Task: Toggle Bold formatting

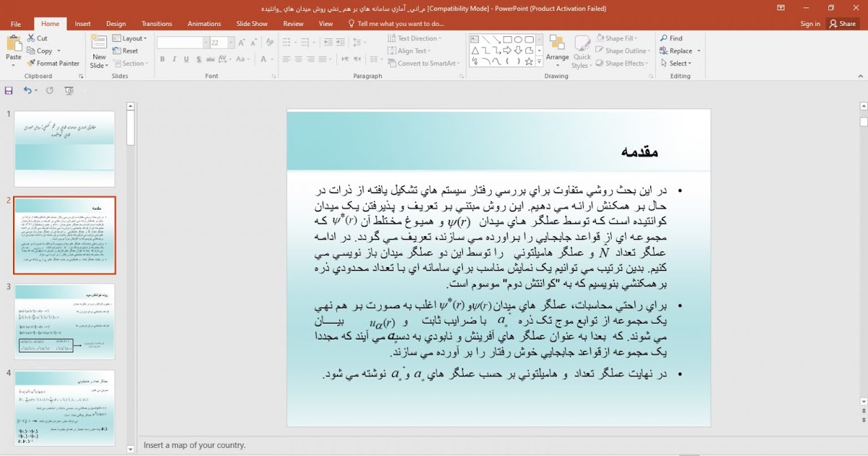Action: coord(163,59)
